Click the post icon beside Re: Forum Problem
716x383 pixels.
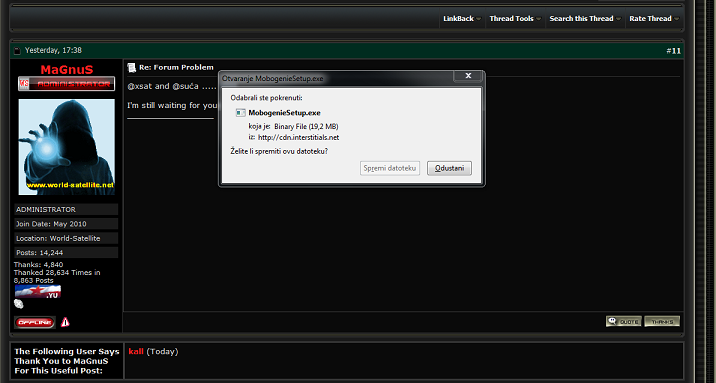132,68
